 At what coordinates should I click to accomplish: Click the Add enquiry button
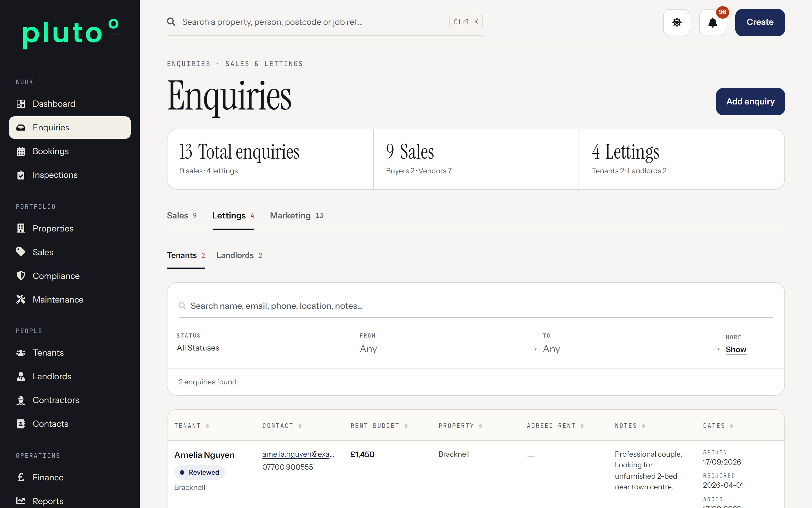pos(750,102)
